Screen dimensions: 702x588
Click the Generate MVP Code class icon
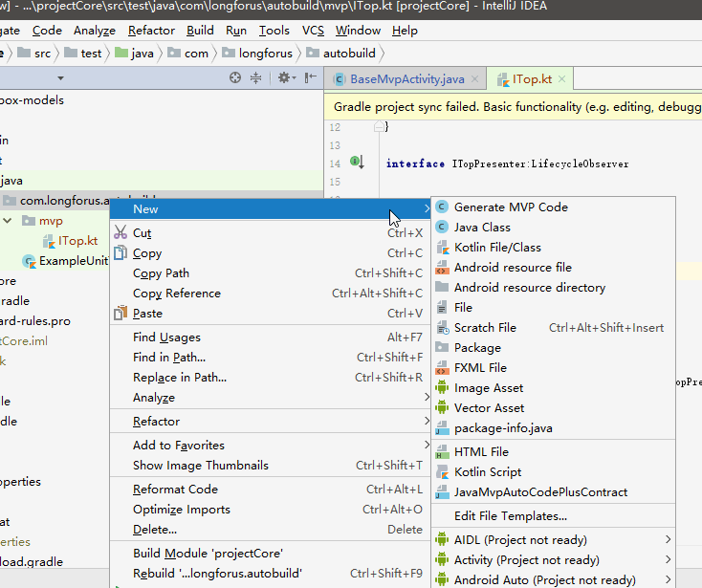point(442,207)
